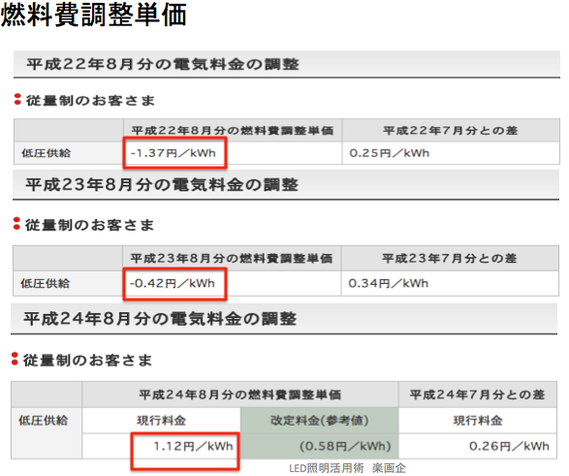Click column header 平成23年7月分との差
Image resolution: width=569 pixels, height=476 pixels.
(x=449, y=258)
